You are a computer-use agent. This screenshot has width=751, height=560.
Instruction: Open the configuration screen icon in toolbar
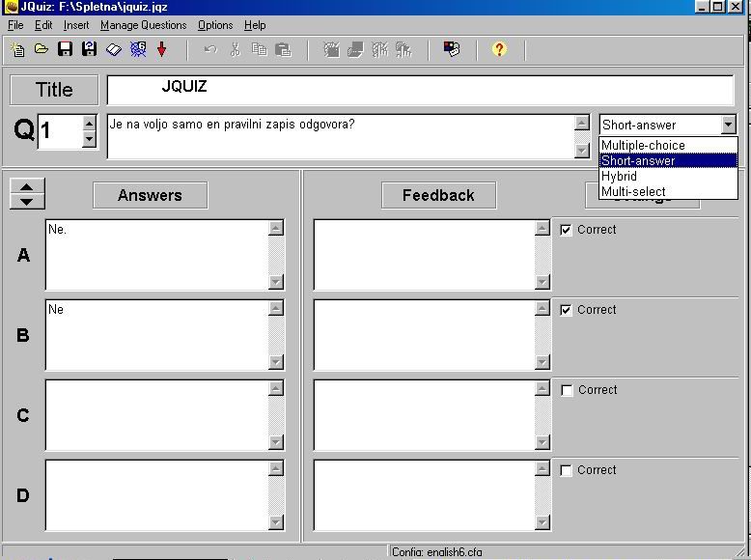452,49
